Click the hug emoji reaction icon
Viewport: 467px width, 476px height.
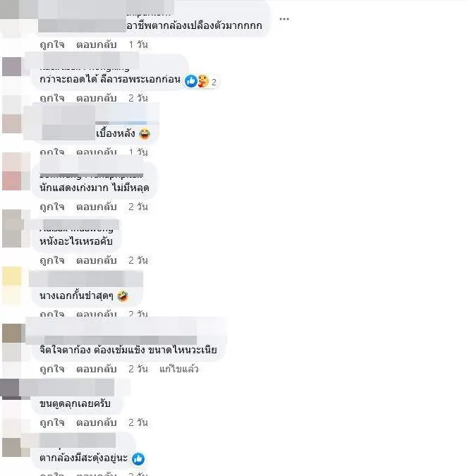tap(203, 81)
